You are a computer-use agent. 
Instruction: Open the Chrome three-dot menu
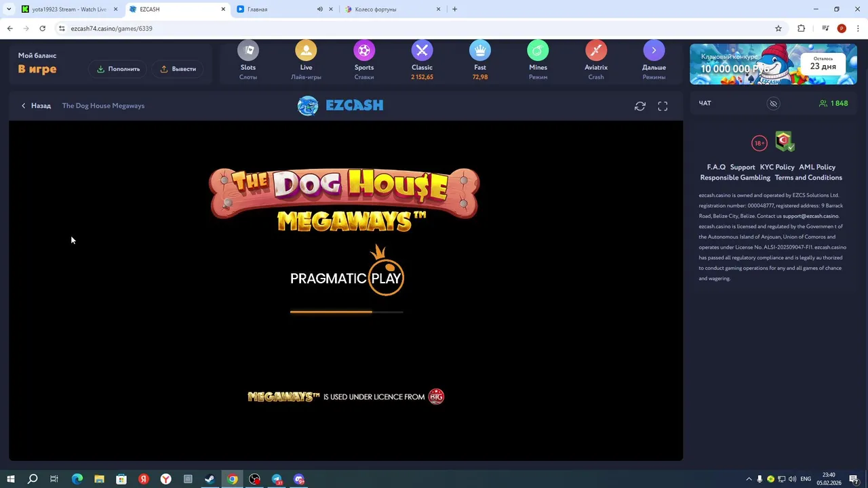point(858,28)
